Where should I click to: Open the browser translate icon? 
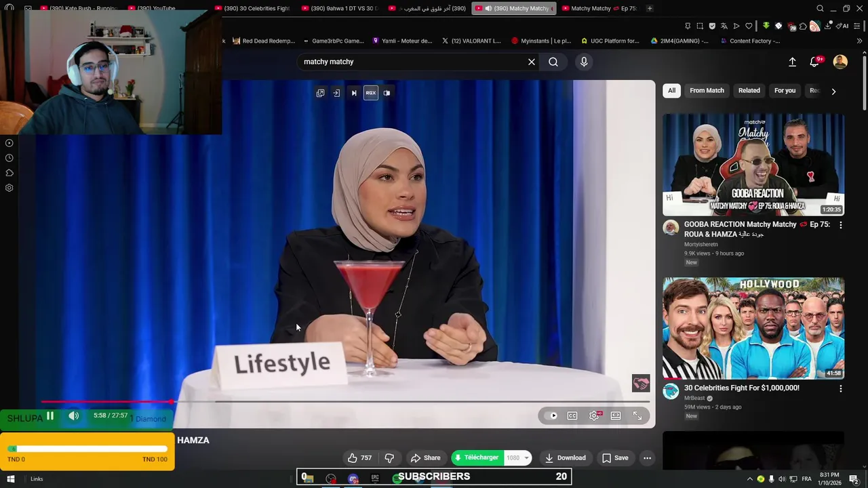pyautogui.click(x=724, y=26)
